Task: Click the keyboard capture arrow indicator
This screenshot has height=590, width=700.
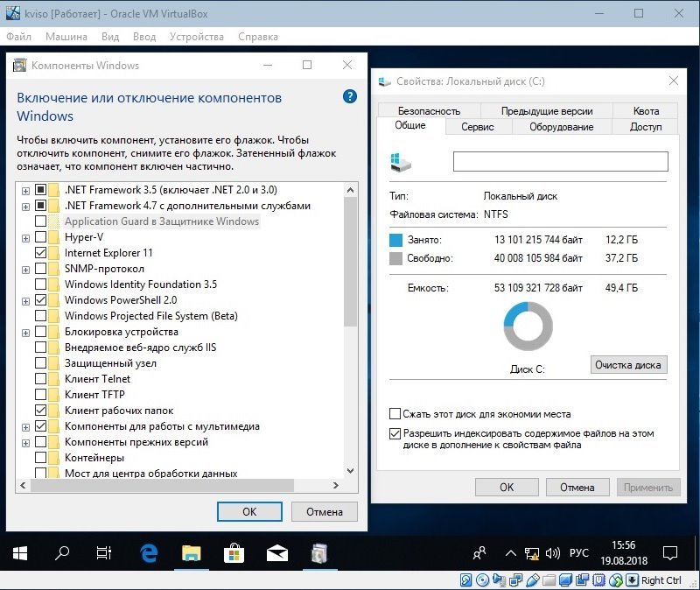Action: 632,580
